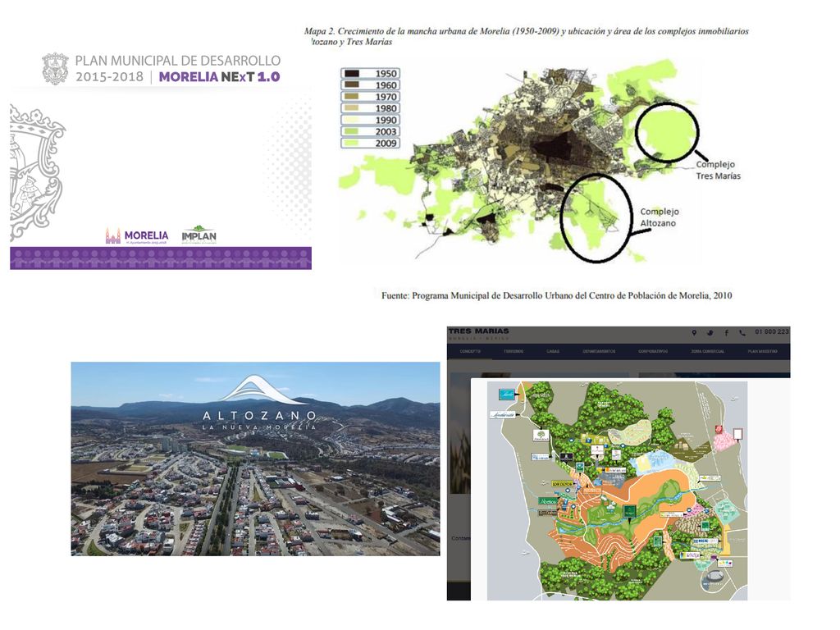Screen dimensions: 840x630
Task: Open the CONCEPTO tab in Tres Marias navigation
Action: click(x=470, y=351)
